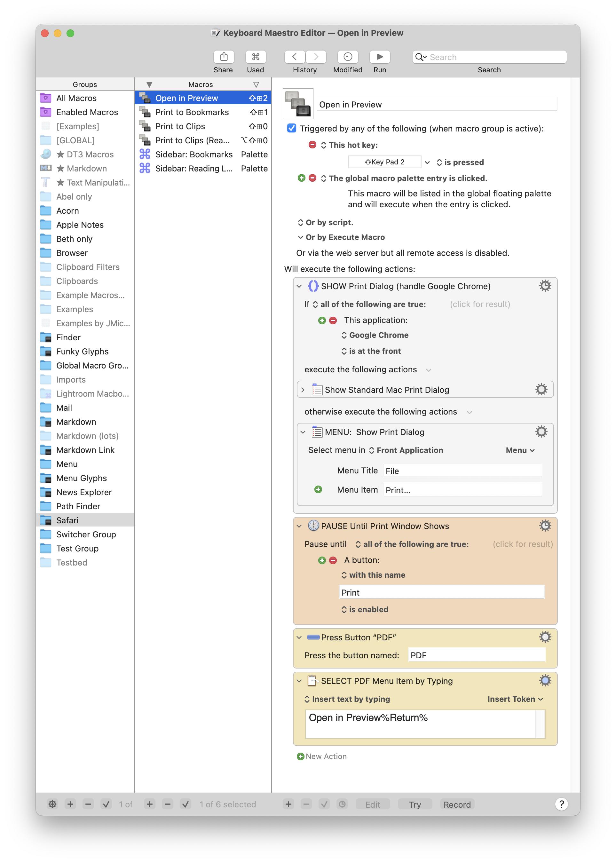
Task: Click the Menu Title field containing File
Action: [x=462, y=471]
